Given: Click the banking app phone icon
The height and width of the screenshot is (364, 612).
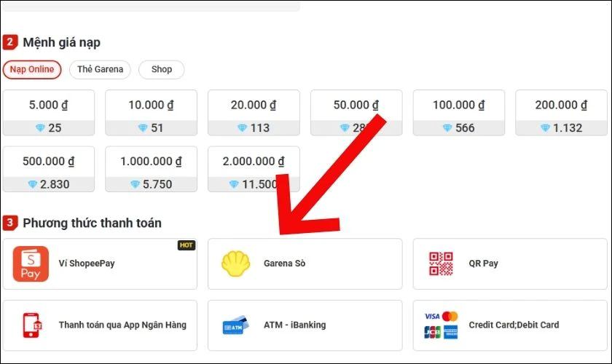Looking at the screenshot, I should tap(31, 325).
